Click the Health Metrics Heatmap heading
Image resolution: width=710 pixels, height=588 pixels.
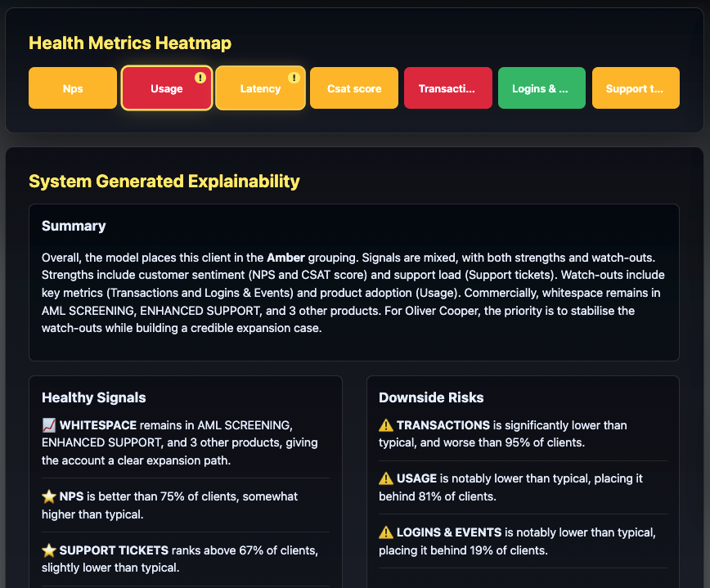point(130,43)
